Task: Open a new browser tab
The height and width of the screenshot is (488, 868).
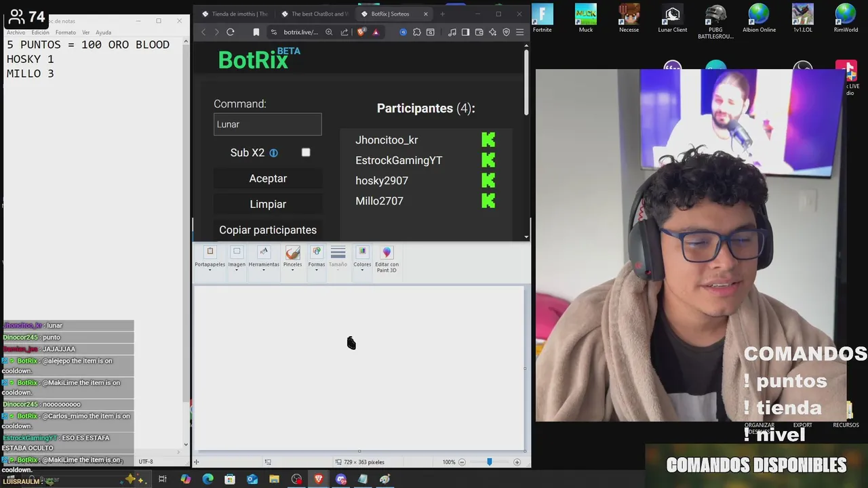Action: (x=442, y=14)
